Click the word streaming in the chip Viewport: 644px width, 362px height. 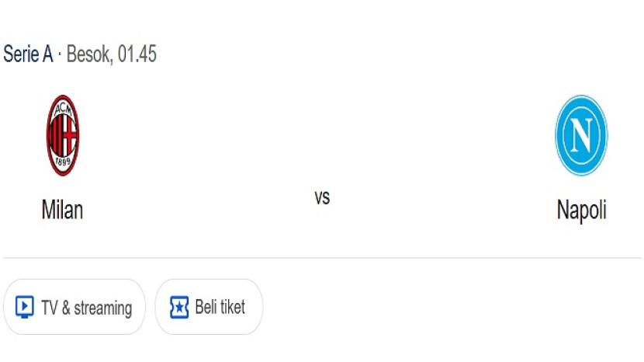point(102,308)
